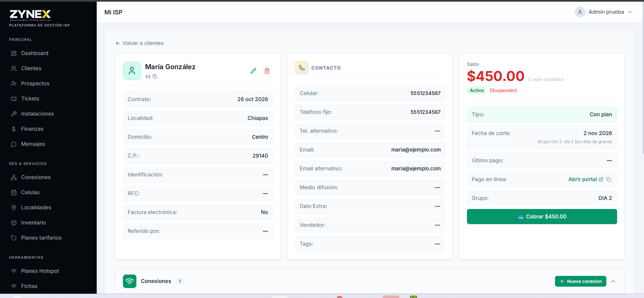Click the Clientes sidebar icon

(x=14, y=68)
